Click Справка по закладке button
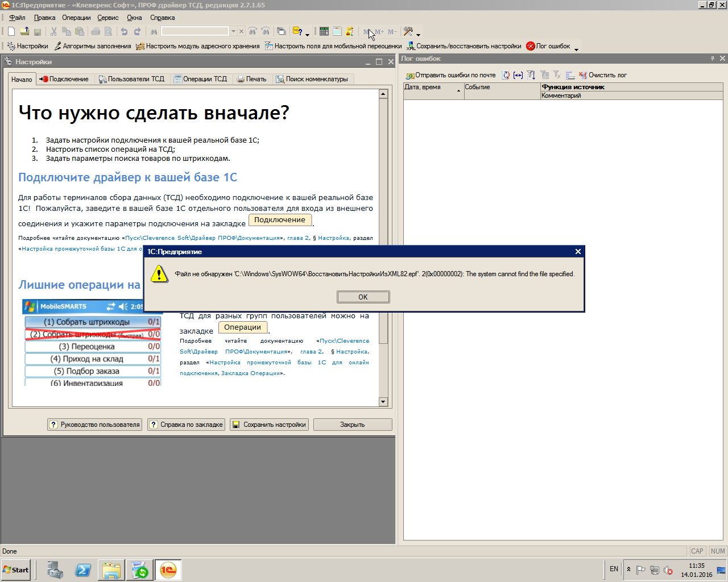 point(187,425)
